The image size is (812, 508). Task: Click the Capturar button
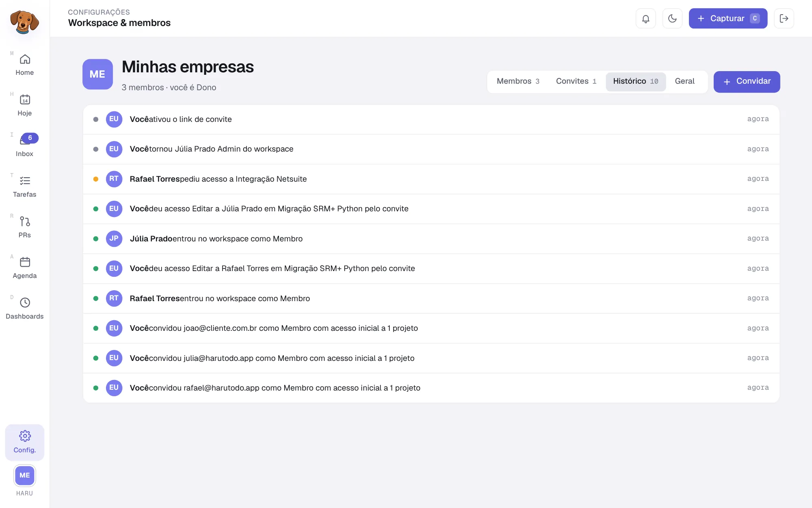pos(728,19)
